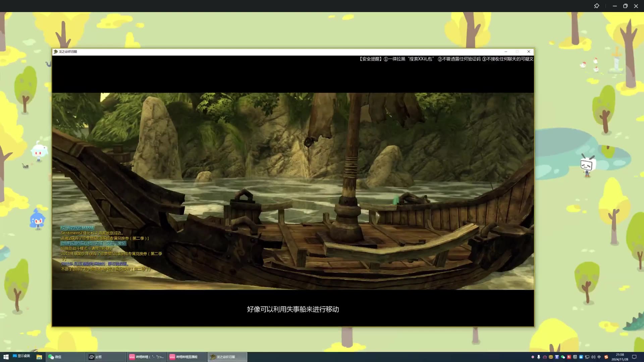Viewport: 644px width, 362px height.
Task: Open the WeChat tray icon
Action: pyautogui.click(x=563, y=357)
